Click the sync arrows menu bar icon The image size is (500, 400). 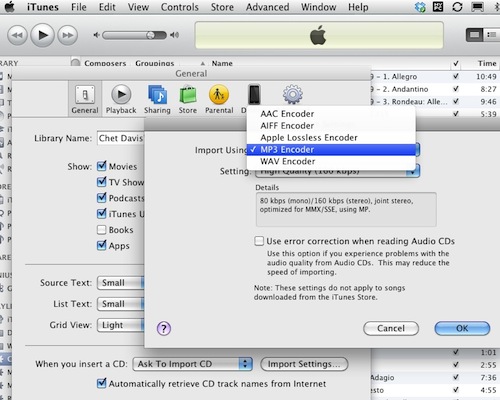pos(457,7)
